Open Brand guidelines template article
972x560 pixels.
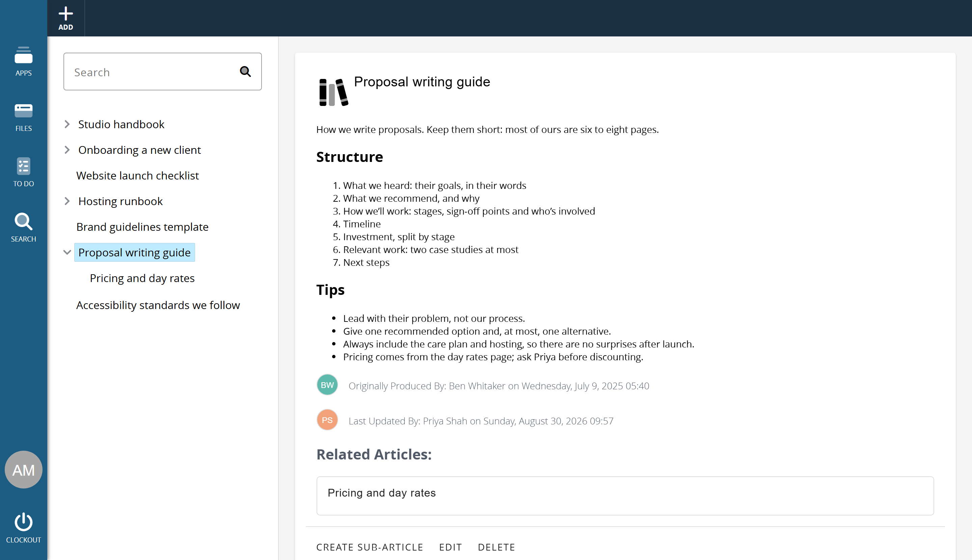(x=142, y=227)
